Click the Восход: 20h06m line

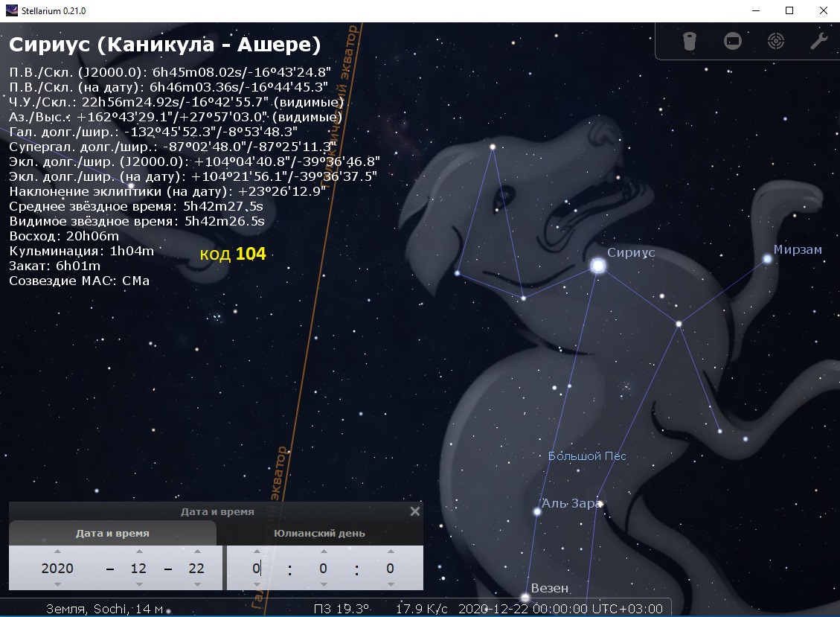coord(64,236)
